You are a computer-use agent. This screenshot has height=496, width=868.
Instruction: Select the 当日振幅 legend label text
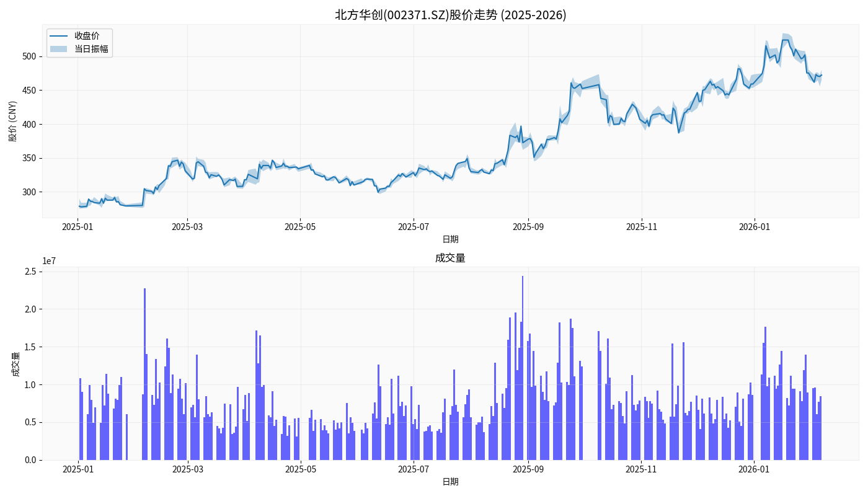pyautogui.click(x=91, y=49)
